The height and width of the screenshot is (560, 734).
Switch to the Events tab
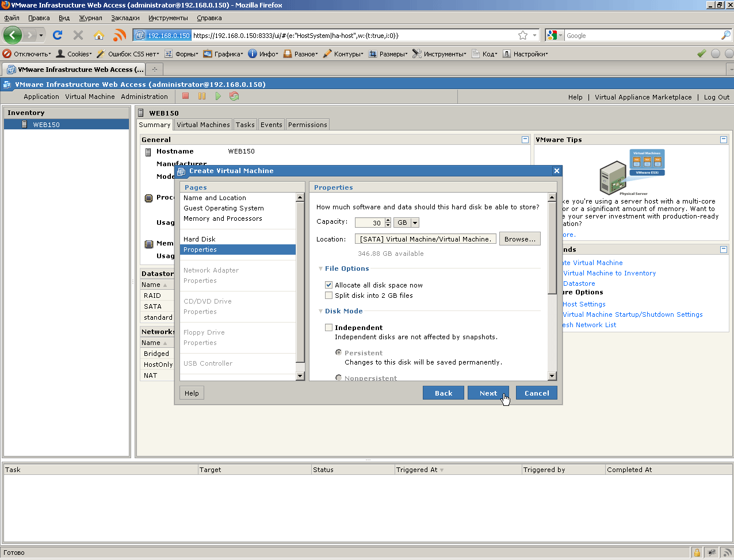(272, 125)
